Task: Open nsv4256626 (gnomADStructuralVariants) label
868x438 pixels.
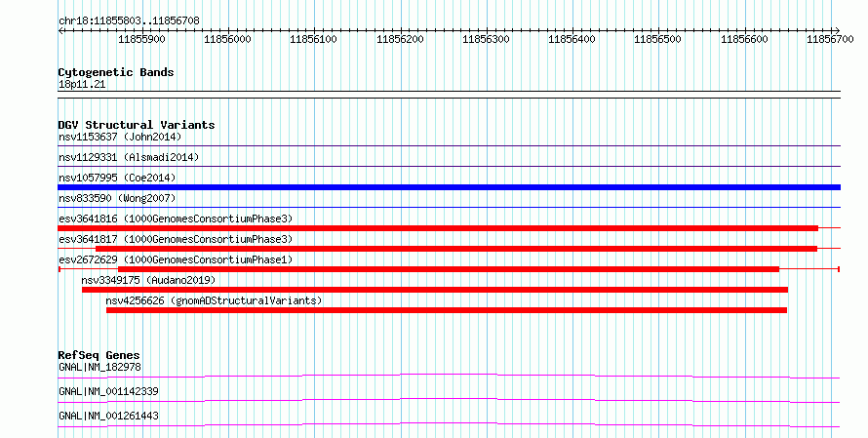Action: point(214,300)
